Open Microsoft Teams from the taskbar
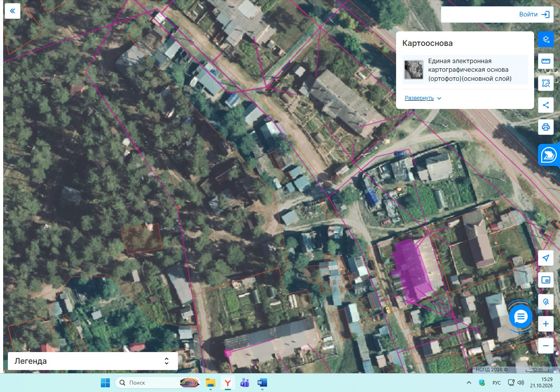This screenshot has width=560, height=392. (245, 383)
